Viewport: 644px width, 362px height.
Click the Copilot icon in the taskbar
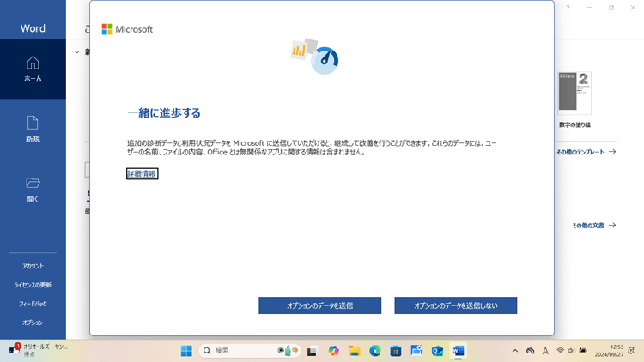(333, 351)
